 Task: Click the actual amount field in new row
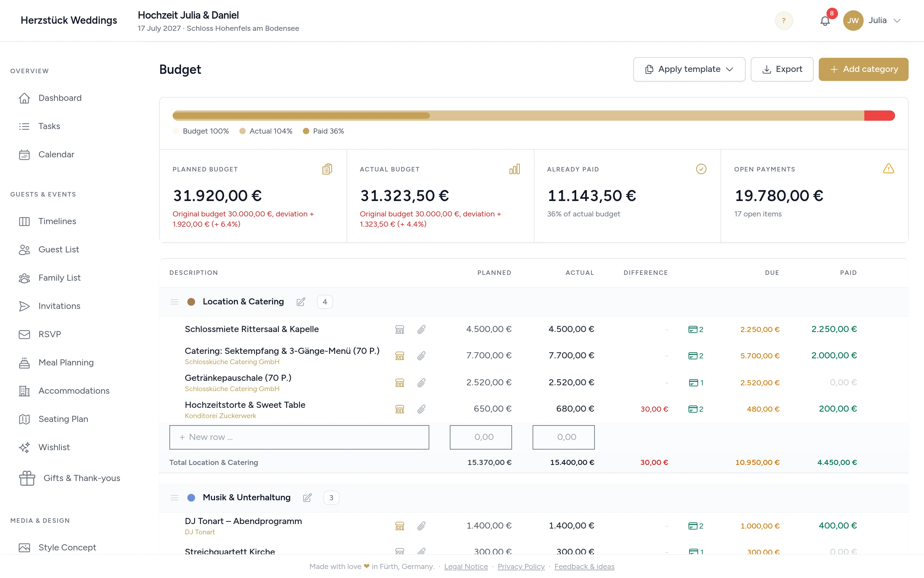tap(564, 437)
